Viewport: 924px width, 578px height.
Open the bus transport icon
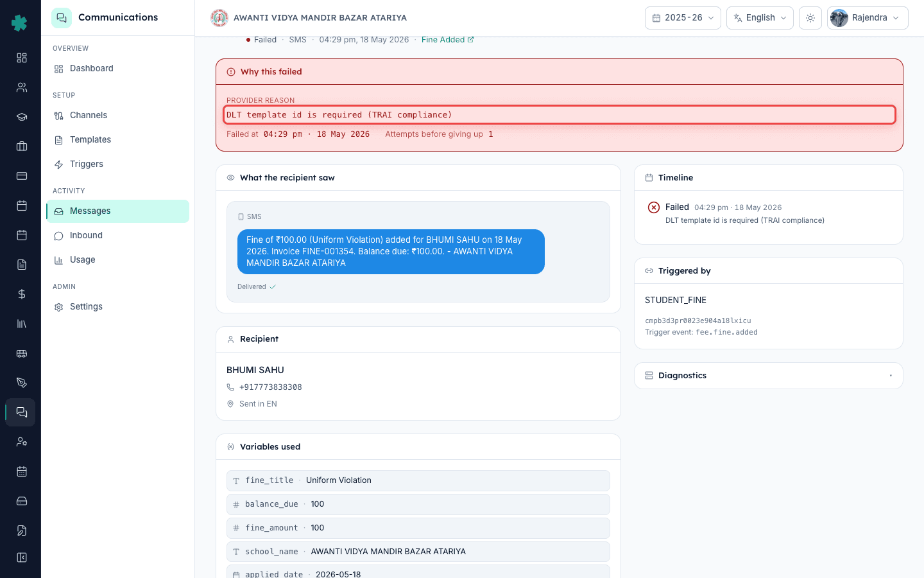pos(22,353)
